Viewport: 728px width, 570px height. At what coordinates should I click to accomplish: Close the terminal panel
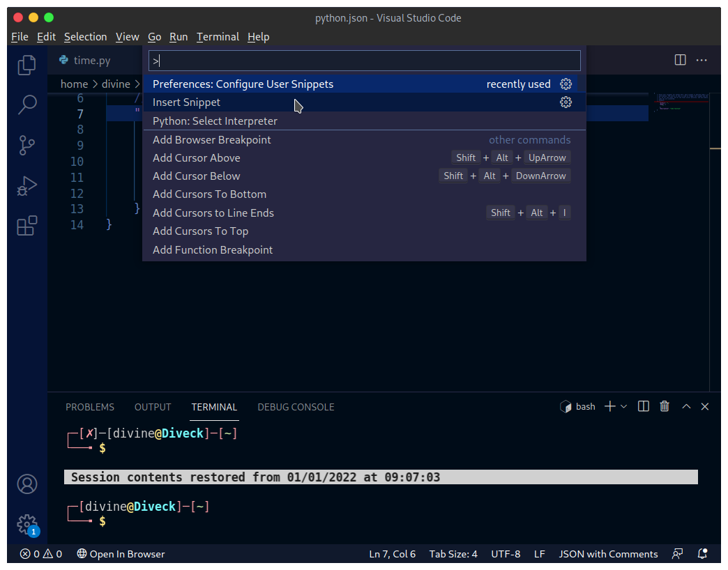(x=705, y=407)
